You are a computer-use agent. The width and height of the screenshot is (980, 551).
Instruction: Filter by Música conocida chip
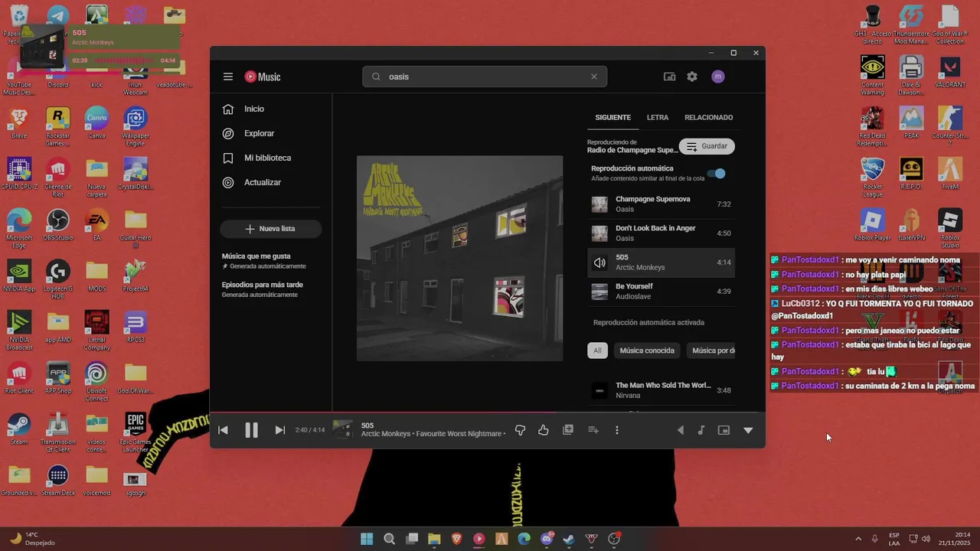tap(647, 350)
